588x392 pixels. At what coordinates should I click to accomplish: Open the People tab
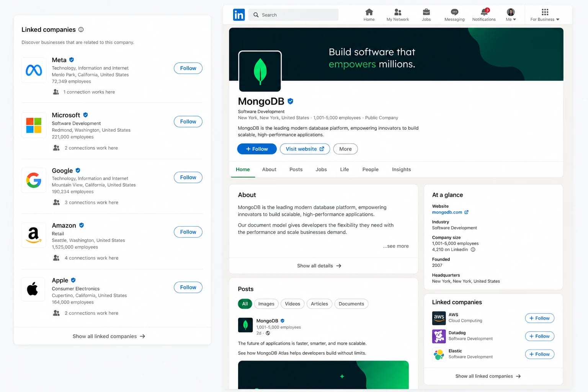(370, 170)
